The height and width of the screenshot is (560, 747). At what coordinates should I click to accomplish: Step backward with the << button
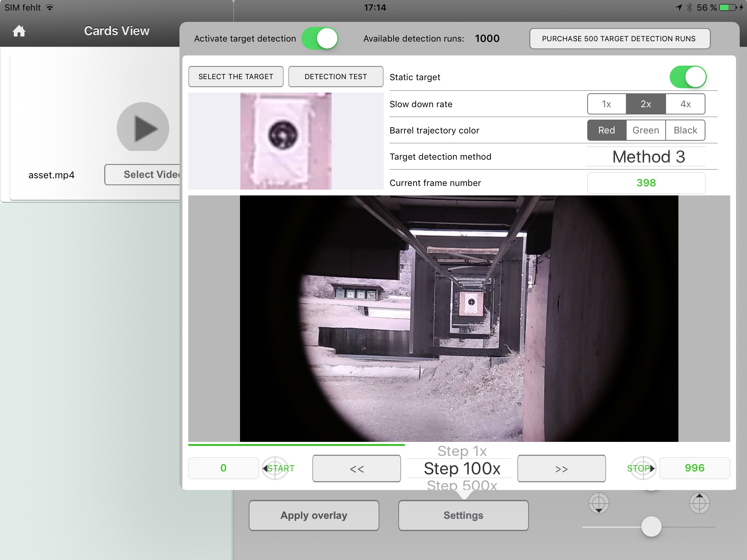coord(357,468)
